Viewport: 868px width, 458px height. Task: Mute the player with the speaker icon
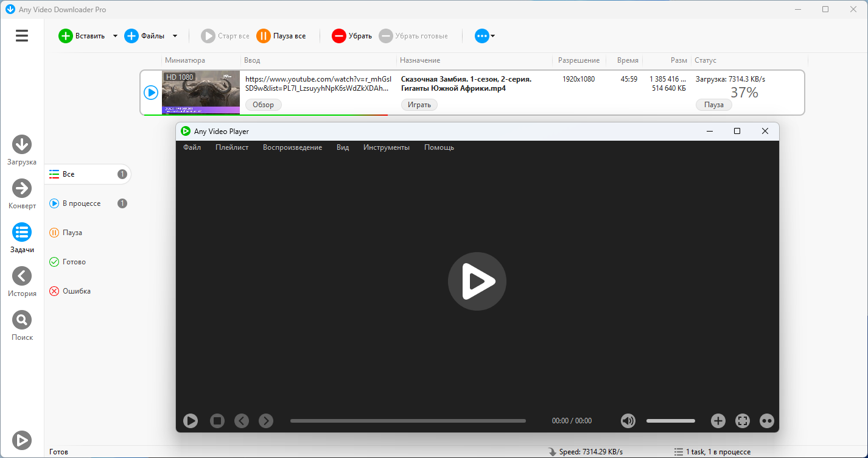click(x=628, y=421)
